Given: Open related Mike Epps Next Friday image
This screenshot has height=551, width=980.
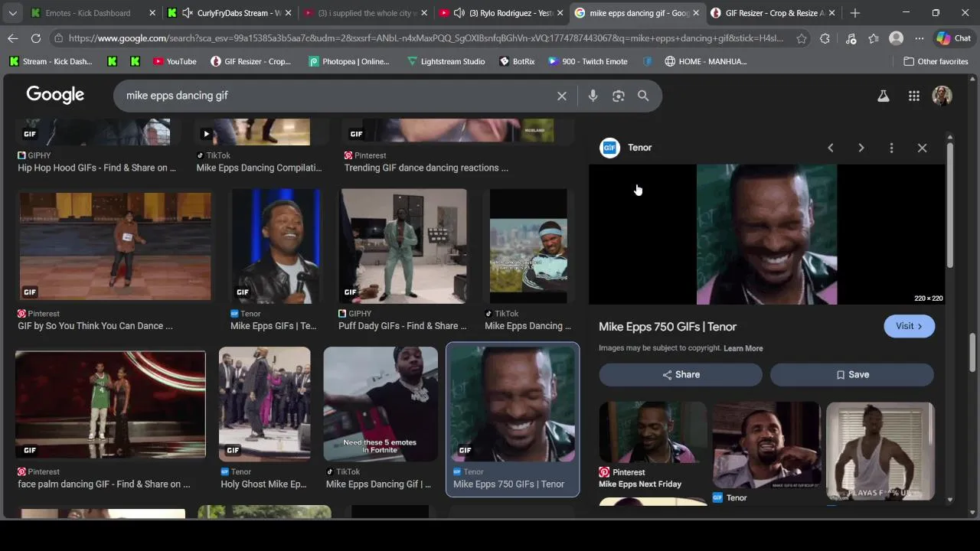Looking at the screenshot, I should 653,432.
